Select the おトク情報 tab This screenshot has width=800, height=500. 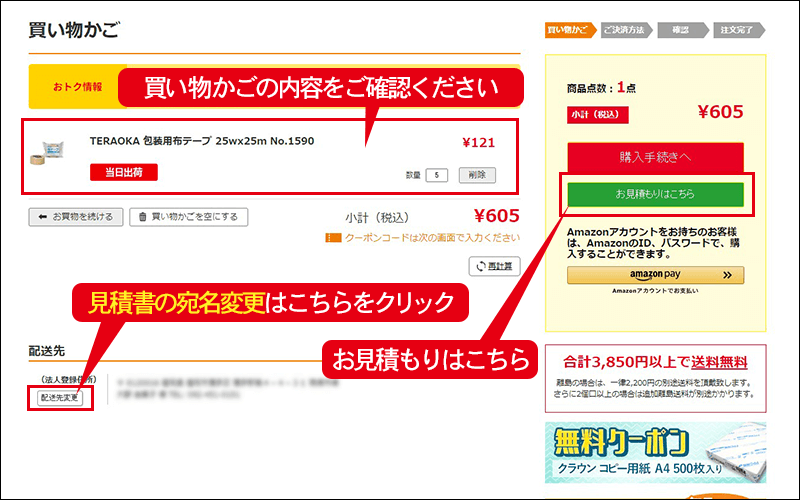tap(77, 87)
